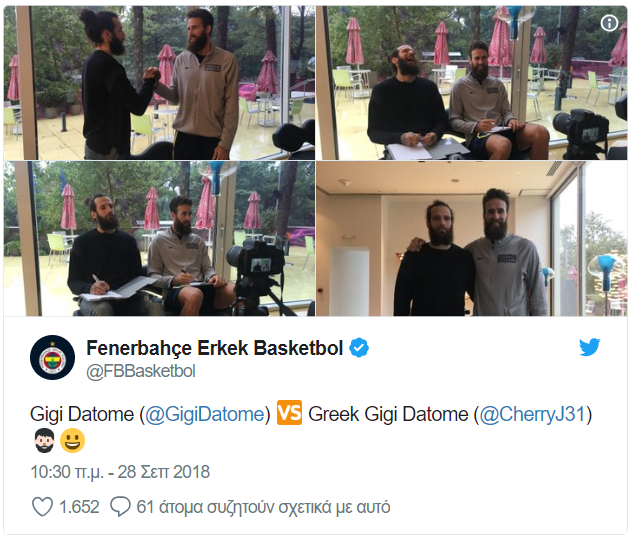Click the Fenerbahçe club avatar
Image resolution: width=632 pixels, height=543 pixels.
pos(52,358)
